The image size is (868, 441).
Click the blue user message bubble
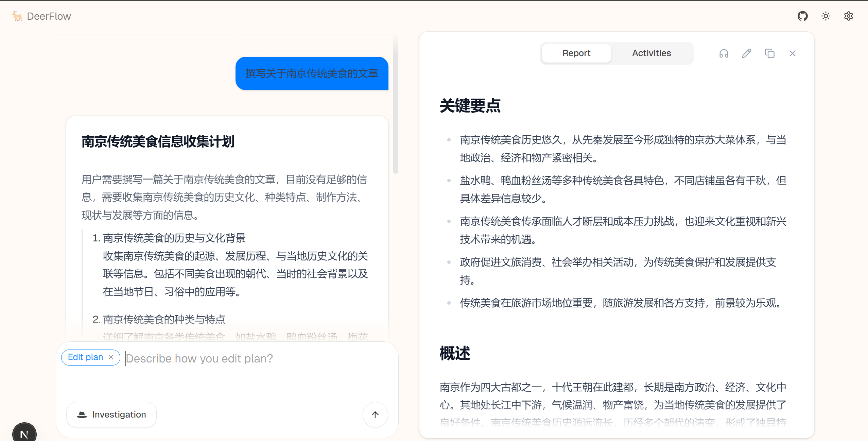tap(312, 73)
